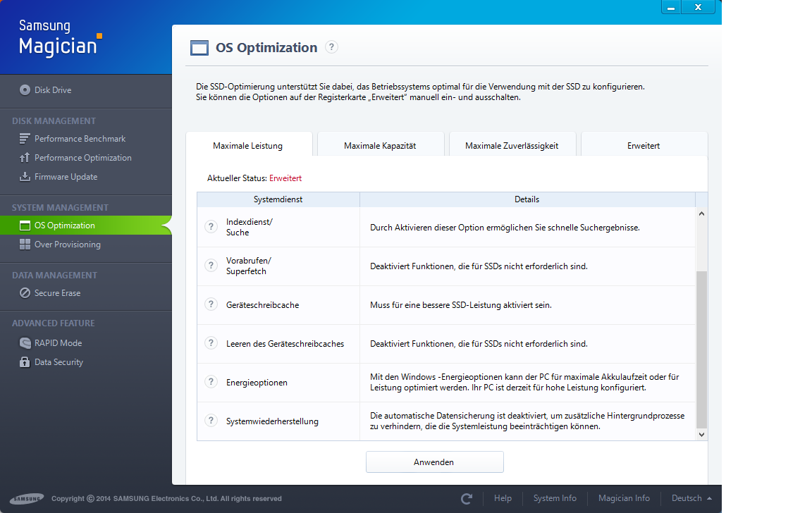The image size is (812, 513).
Task: Click the Erweitert status text
Action: click(285, 178)
